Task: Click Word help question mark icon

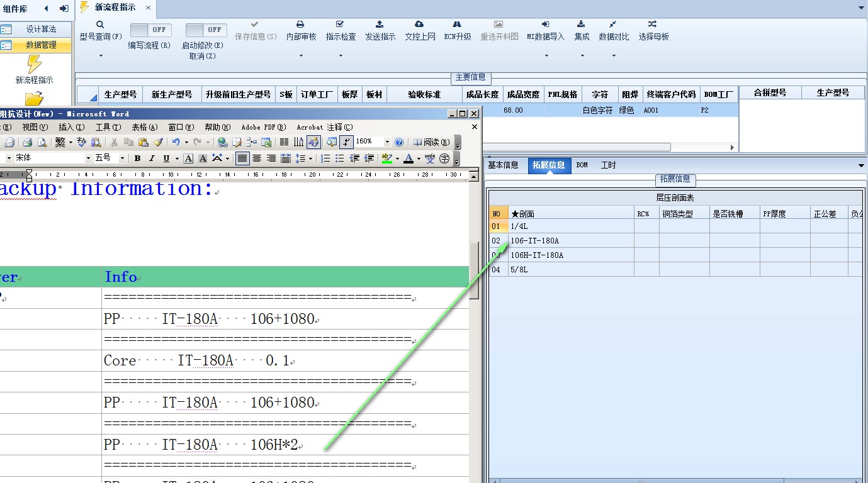Action: coord(399,142)
